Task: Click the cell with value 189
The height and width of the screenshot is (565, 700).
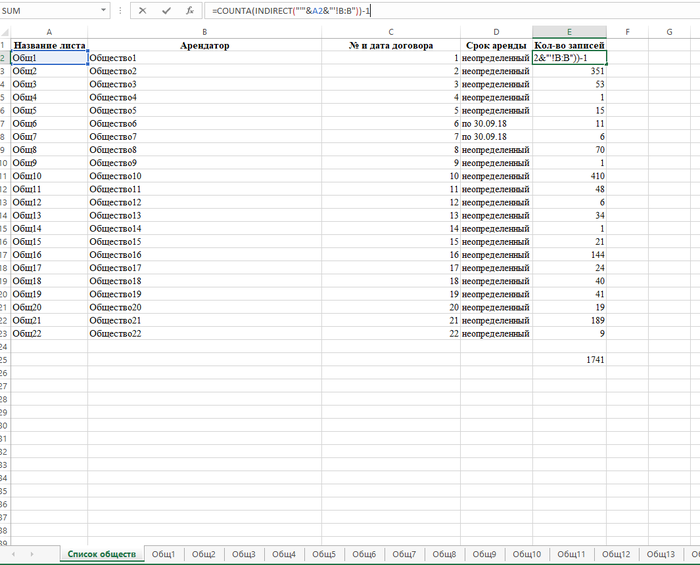Action: (569, 320)
